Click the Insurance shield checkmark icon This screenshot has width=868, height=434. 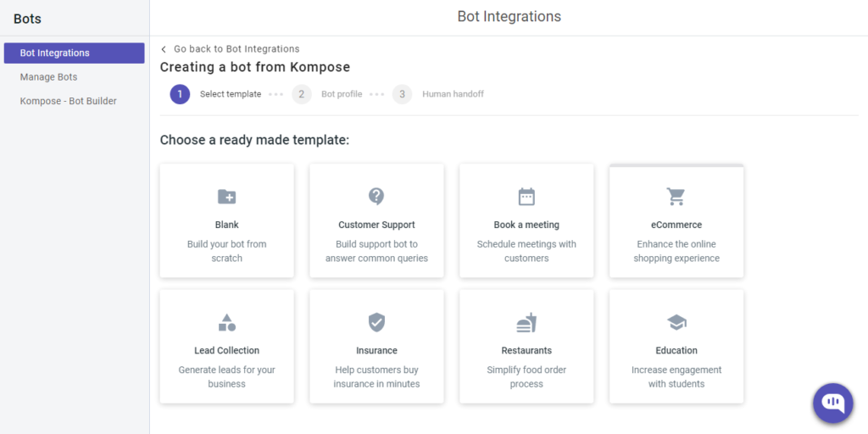pos(376,322)
